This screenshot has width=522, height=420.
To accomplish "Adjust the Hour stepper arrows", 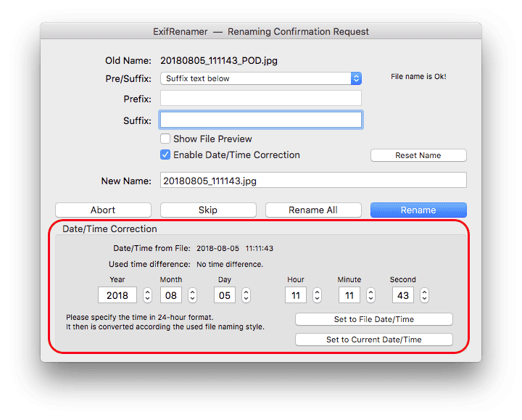I will point(318,295).
